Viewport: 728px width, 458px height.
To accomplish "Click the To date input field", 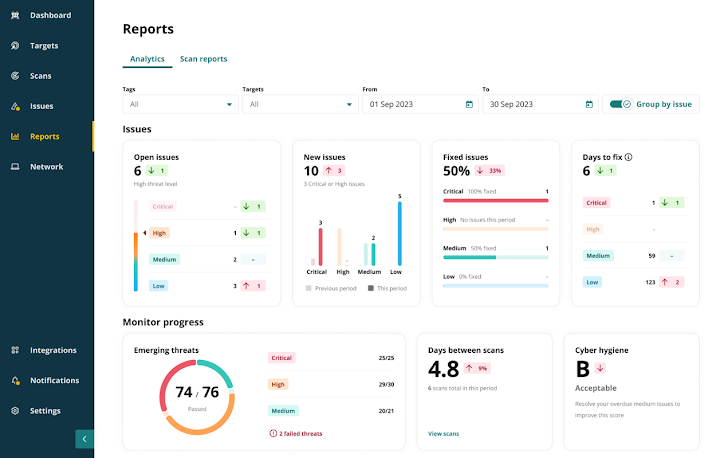I will 530,104.
